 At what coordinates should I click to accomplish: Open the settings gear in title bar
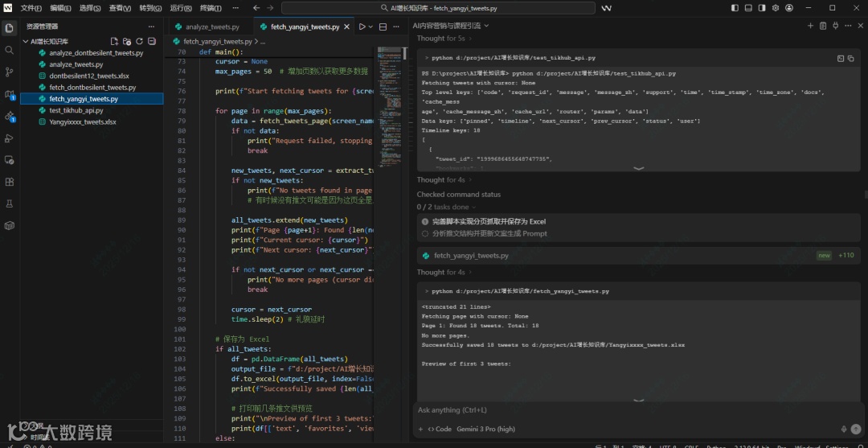775,8
